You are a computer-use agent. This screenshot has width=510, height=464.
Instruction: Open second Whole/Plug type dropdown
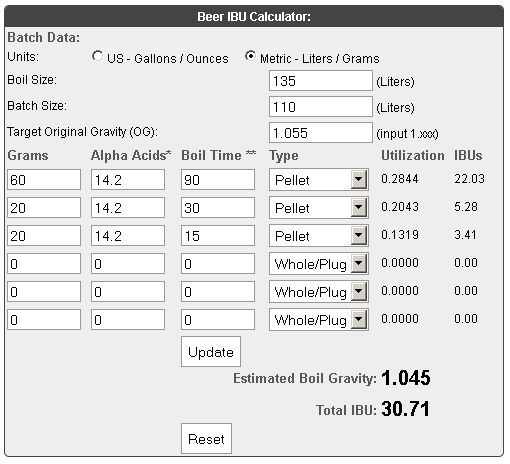(x=319, y=292)
